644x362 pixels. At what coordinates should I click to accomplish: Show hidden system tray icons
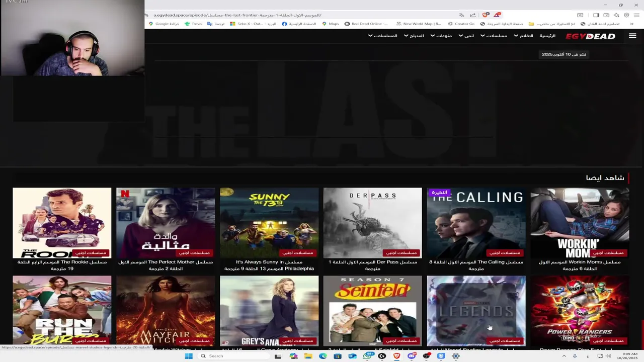tap(564, 356)
